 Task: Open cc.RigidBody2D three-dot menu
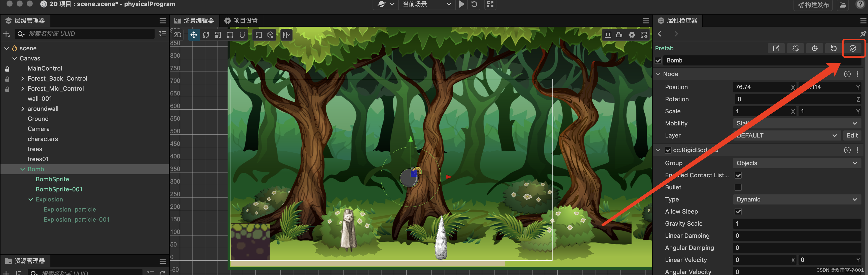[858, 150]
